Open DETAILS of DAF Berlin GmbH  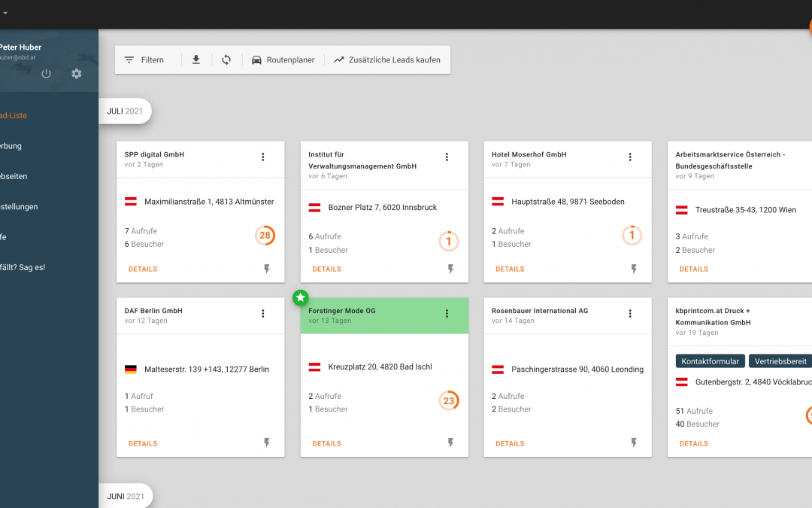pyautogui.click(x=143, y=444)
